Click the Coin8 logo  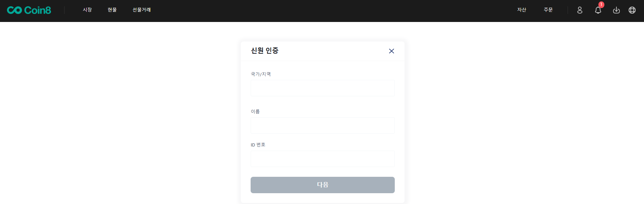[29, 10]
